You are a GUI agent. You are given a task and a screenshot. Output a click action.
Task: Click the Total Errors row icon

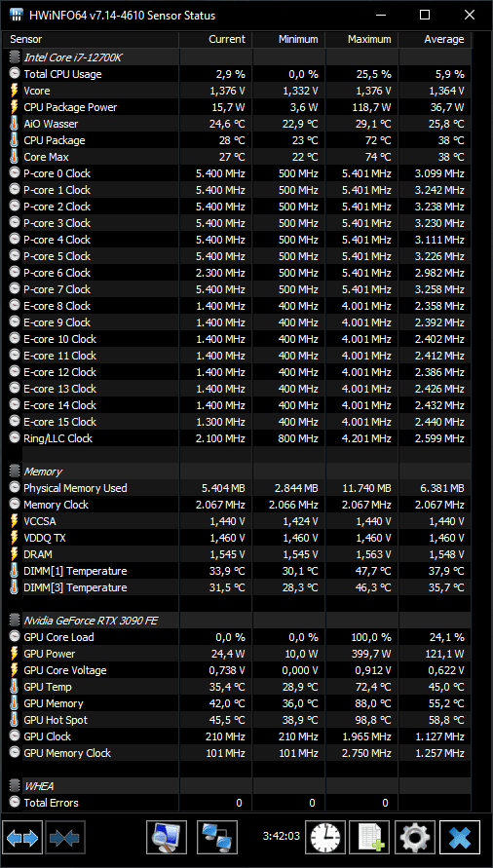14,802
